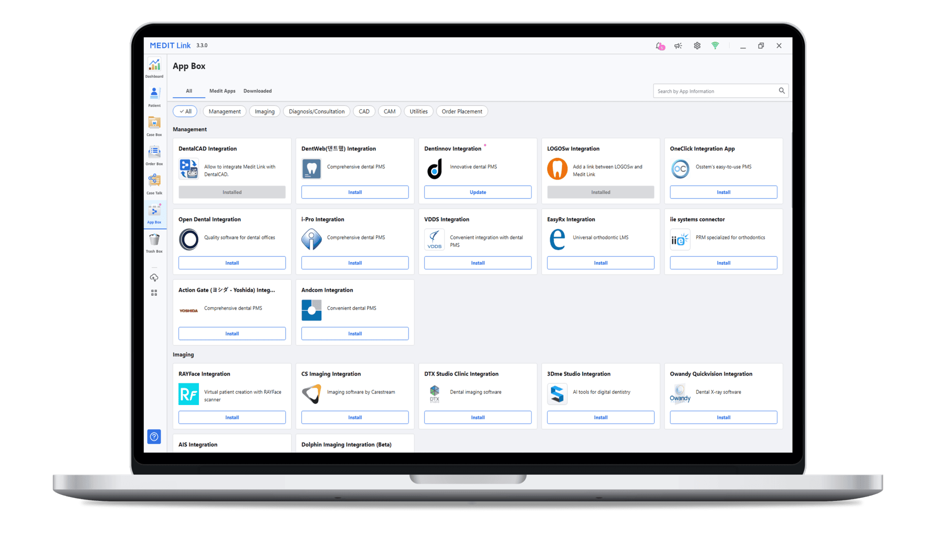Install i-Pro Integration
945x560 pixels.
[355, 263]
